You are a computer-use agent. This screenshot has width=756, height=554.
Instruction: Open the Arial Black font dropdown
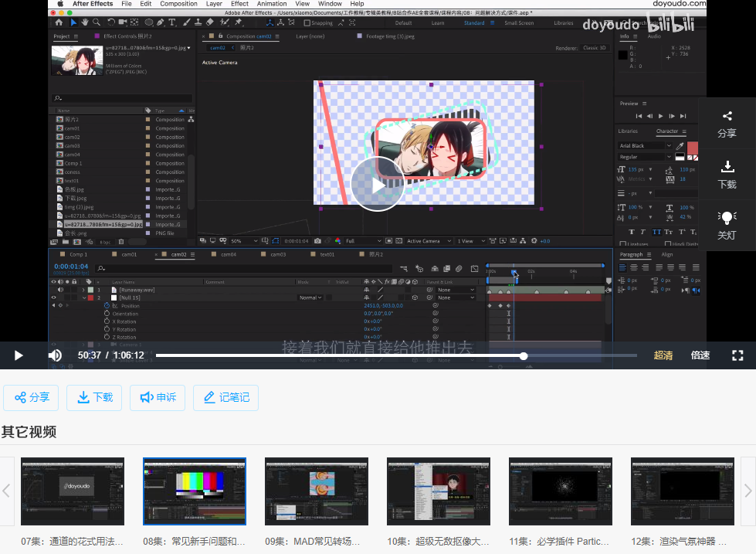point(645,146)
